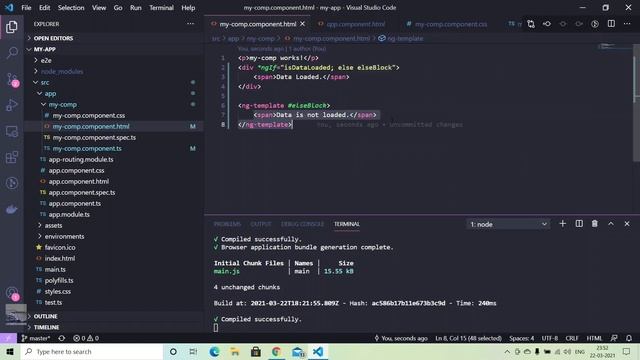
Task: Open Accounts menu in activity bar
Action: click(x=11, y=293)
